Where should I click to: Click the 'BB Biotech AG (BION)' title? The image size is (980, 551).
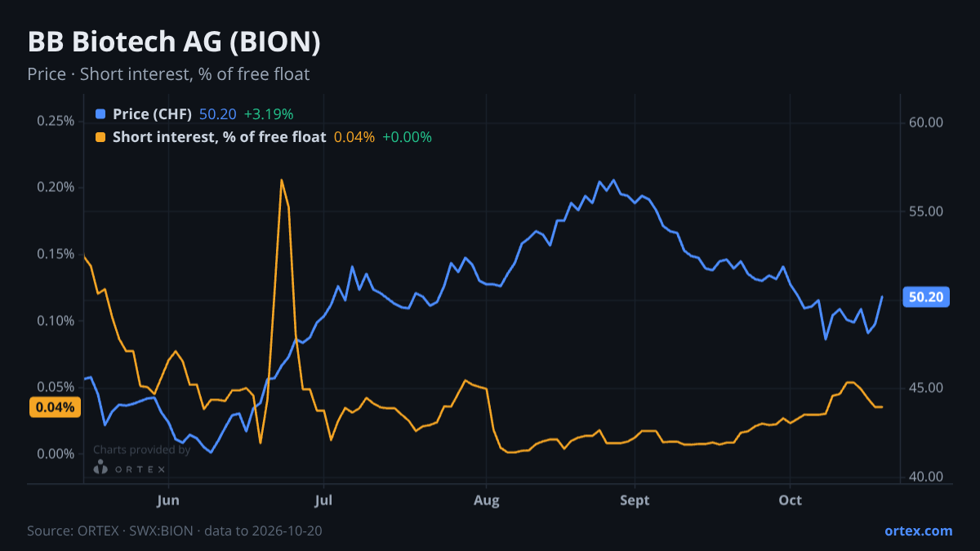174,42
